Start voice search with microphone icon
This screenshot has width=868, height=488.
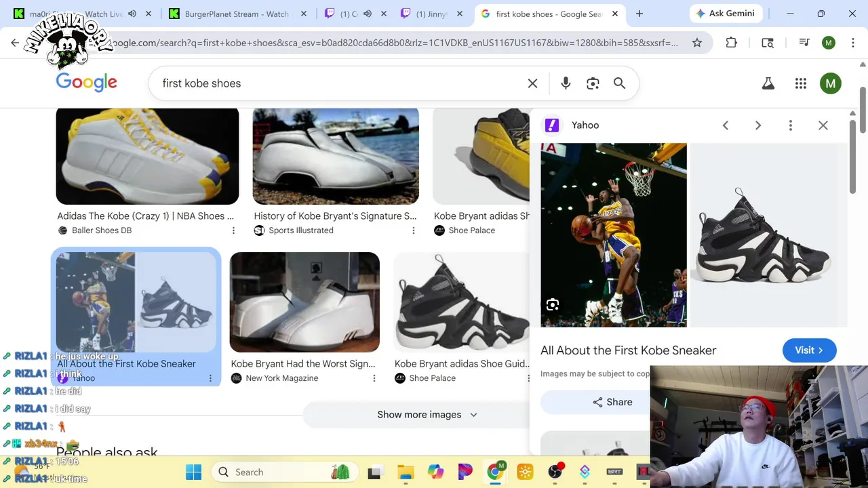point(566,83)
